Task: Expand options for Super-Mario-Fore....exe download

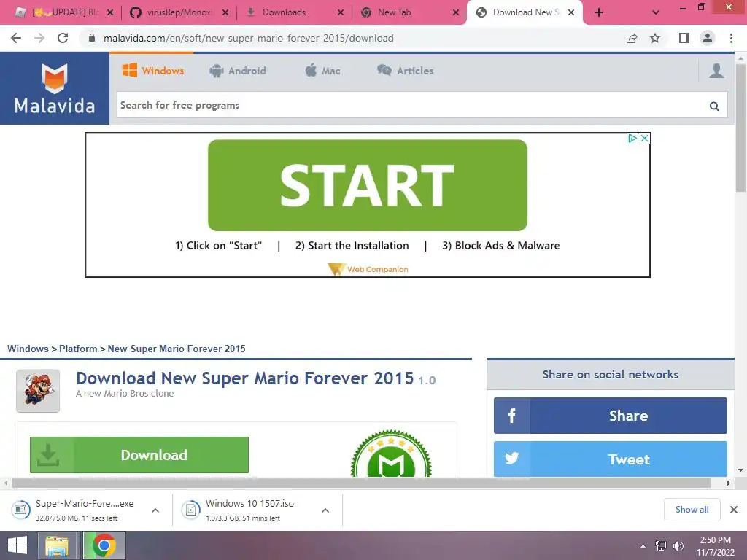Action: tap(155, 510)
